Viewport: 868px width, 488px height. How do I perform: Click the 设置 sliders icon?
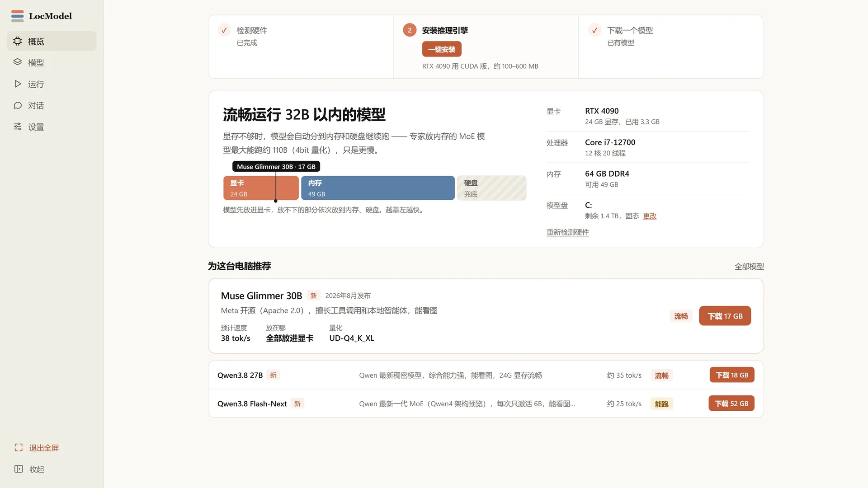18,127
